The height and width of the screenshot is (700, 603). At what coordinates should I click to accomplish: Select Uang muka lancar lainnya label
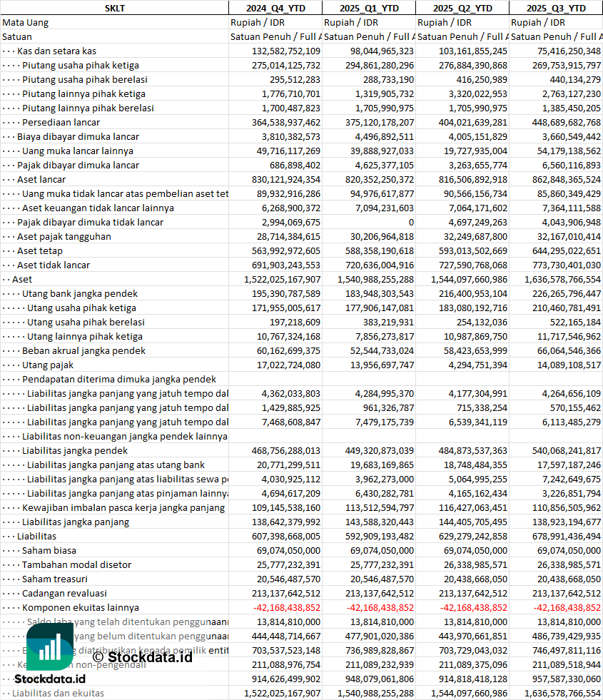[78, 151]
